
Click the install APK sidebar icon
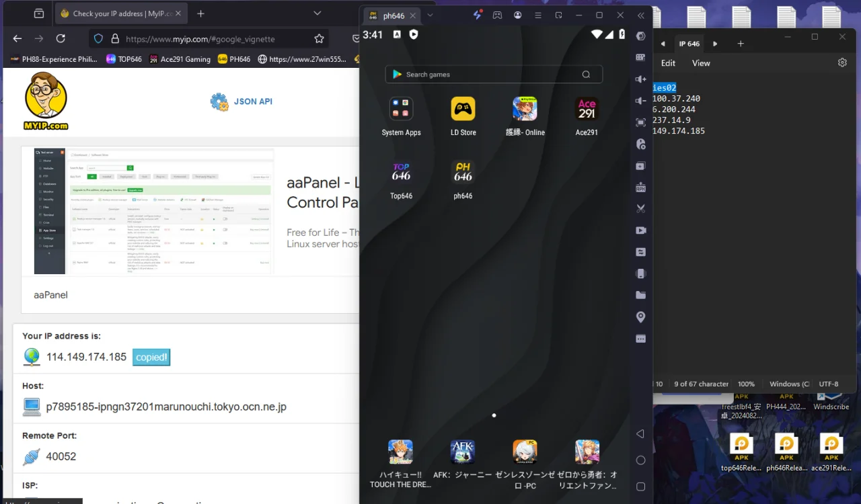tap(640, 187)
